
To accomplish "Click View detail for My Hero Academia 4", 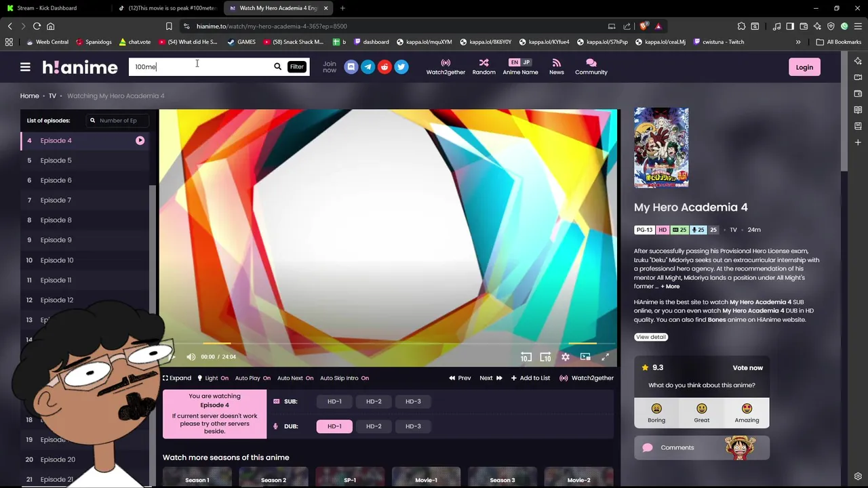I will [651, 337].
